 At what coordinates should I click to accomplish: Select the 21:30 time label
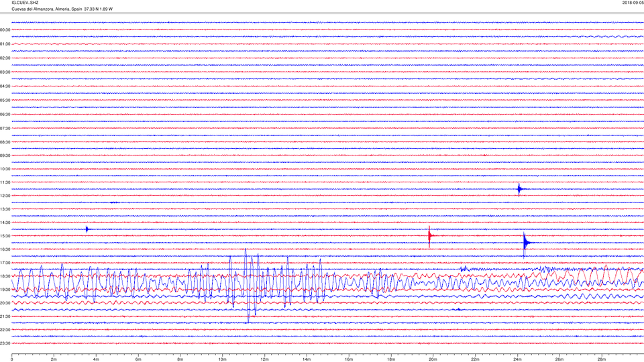pos(5,316)
